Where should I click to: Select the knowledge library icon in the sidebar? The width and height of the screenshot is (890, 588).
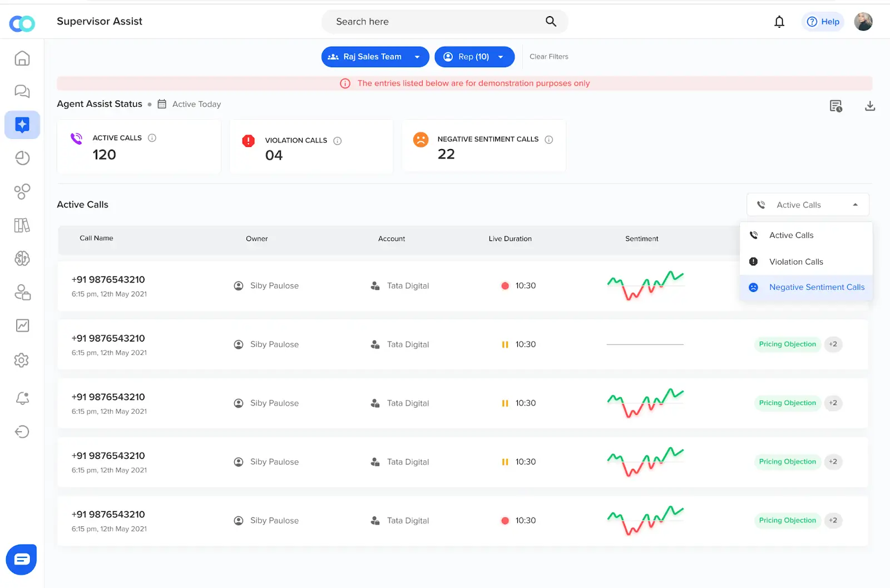pos(22,225)
